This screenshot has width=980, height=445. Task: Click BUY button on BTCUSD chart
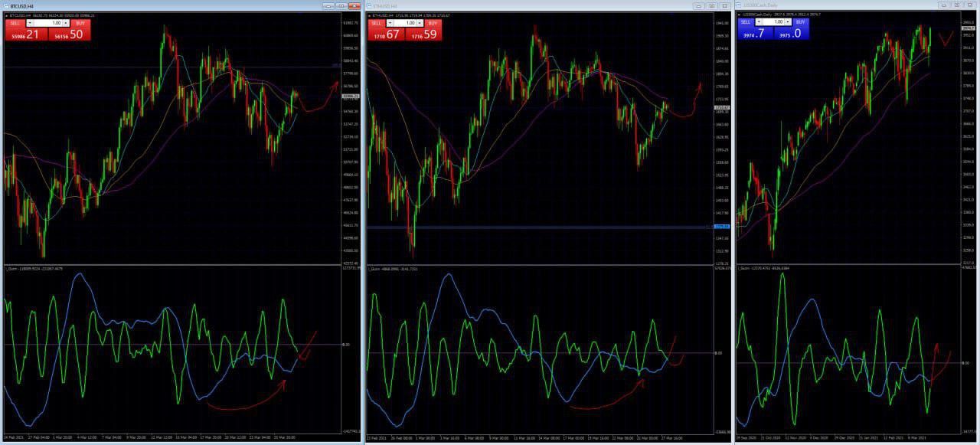click(80, 23)
